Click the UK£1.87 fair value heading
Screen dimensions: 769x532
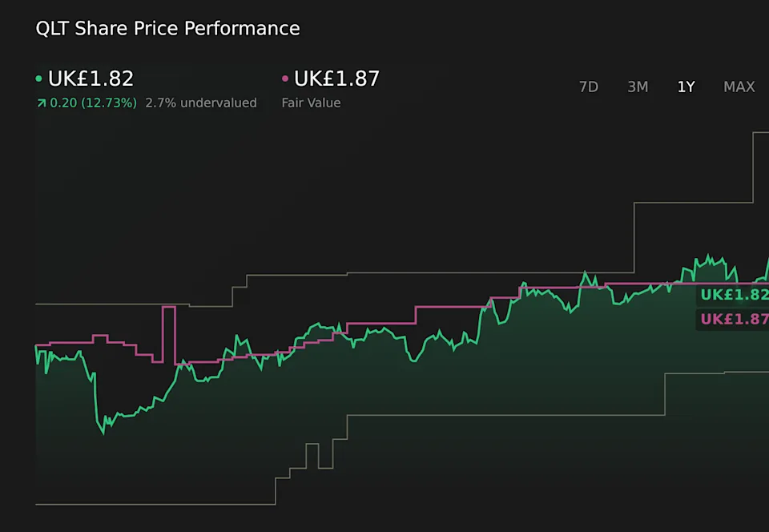coord(336,79)
